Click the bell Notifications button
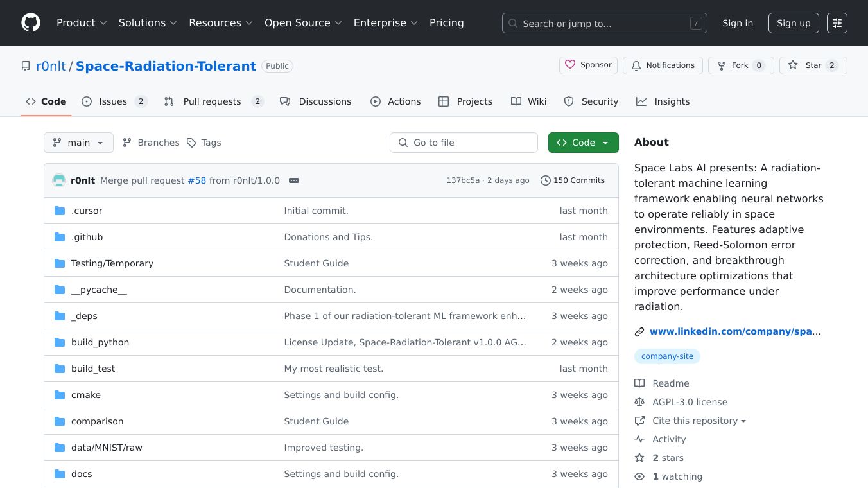The width and height of the screenshot is (868, 488). (663, 65)
